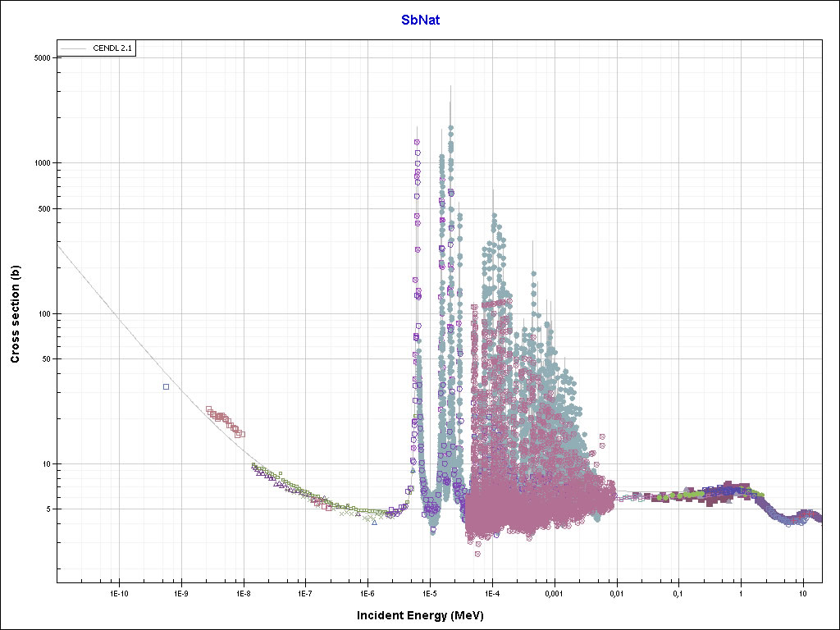Click the 100 y-axis tick label
Screen dimensions: 840x630
[45, 314]
